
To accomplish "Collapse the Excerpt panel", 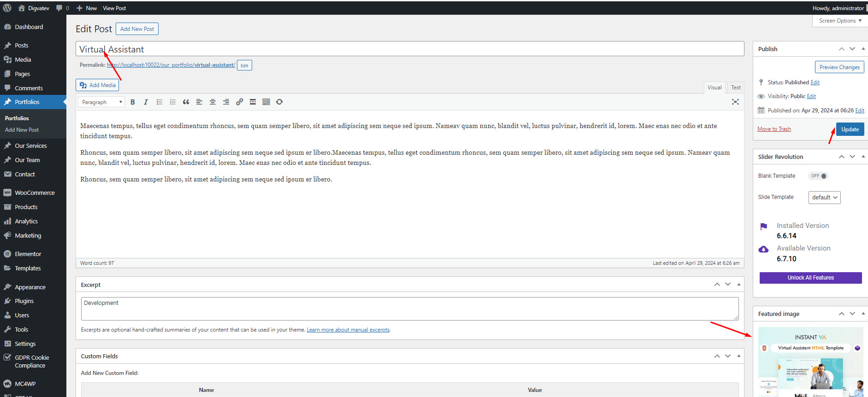I will point(738,284).
